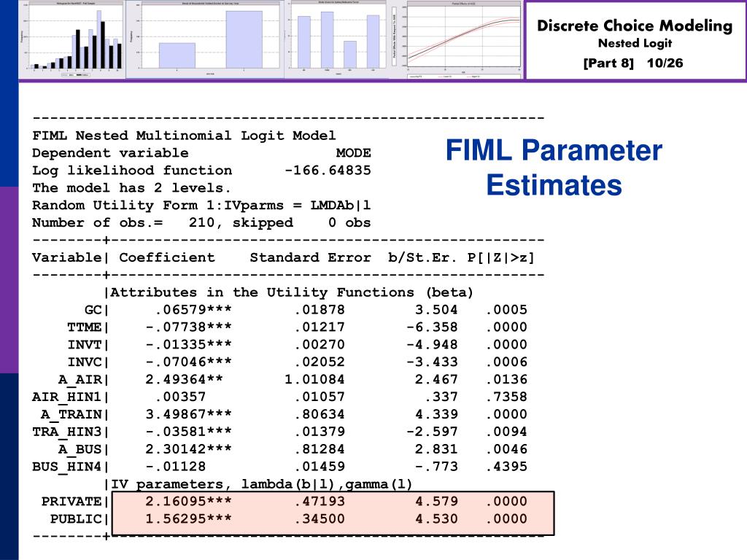
Task: Click 'Attributes in the Utility Functions (beta)' line
Action: click(292, 292)
